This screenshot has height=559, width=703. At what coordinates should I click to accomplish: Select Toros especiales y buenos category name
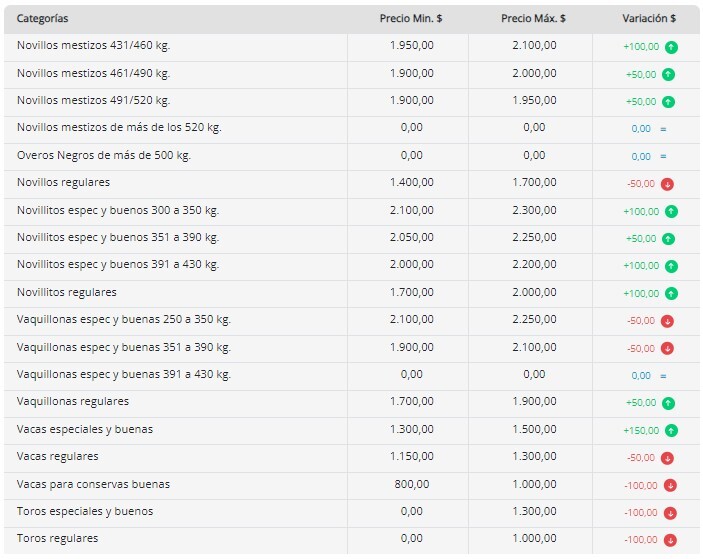point(85,511)
